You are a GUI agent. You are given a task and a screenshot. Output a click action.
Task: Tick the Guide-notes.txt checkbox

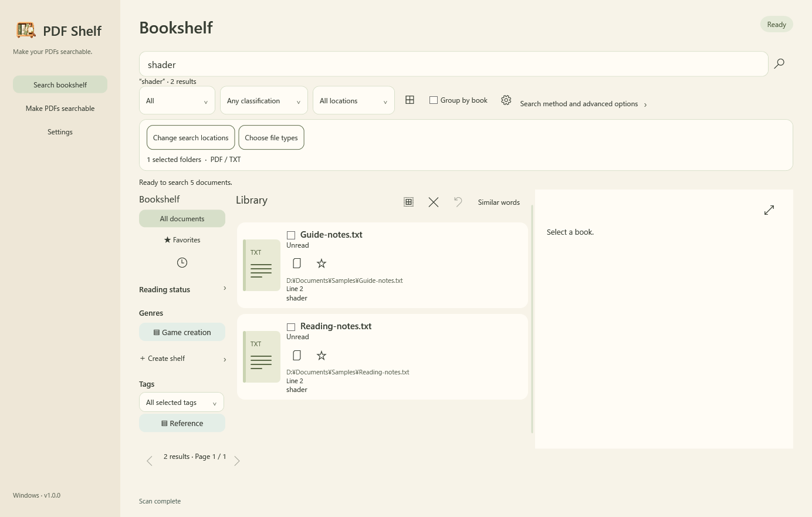coord(290,235)
